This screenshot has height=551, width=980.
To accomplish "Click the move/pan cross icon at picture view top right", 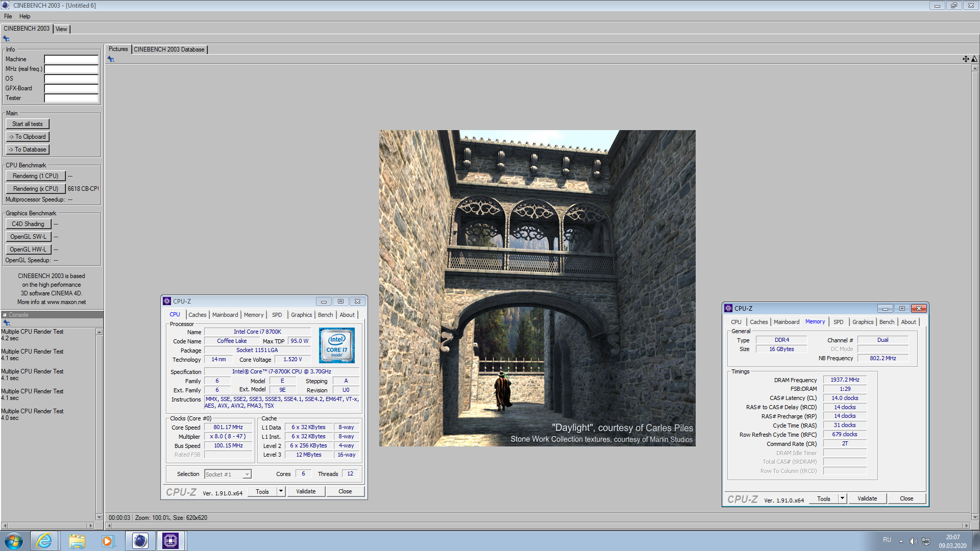I will pos(966,59).
